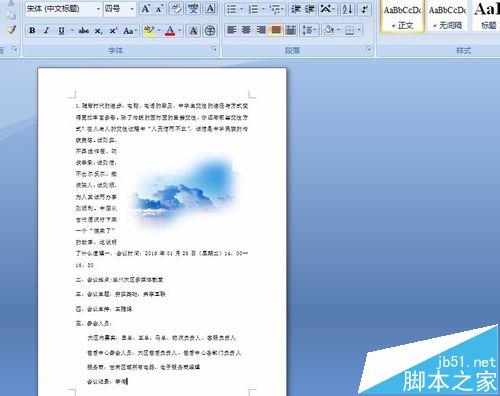
Task: Open the Enclose Characters tool
Action: tap(210, 31)
